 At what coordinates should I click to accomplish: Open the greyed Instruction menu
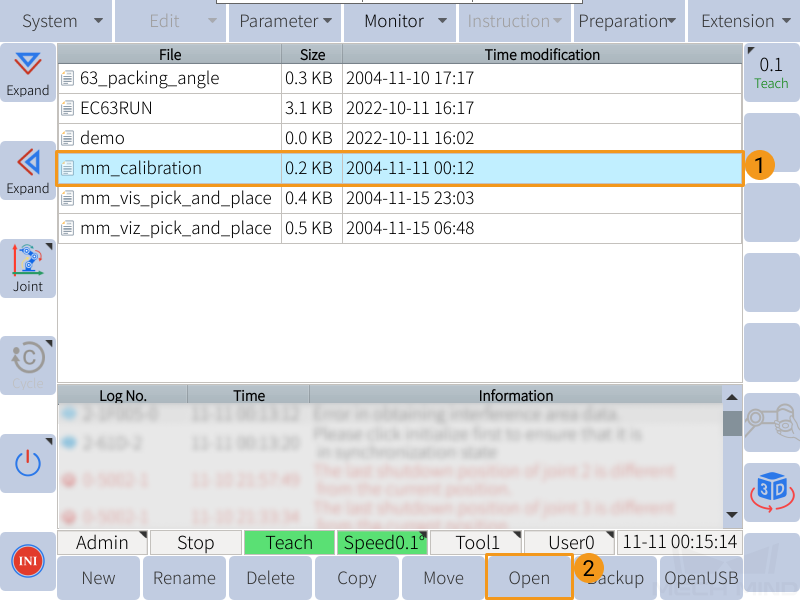(514, 21)
